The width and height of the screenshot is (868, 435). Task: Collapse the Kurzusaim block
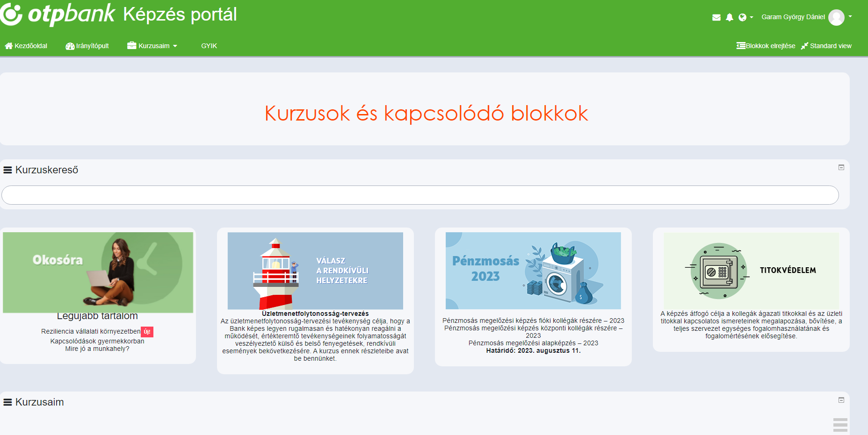pos(841,400)
